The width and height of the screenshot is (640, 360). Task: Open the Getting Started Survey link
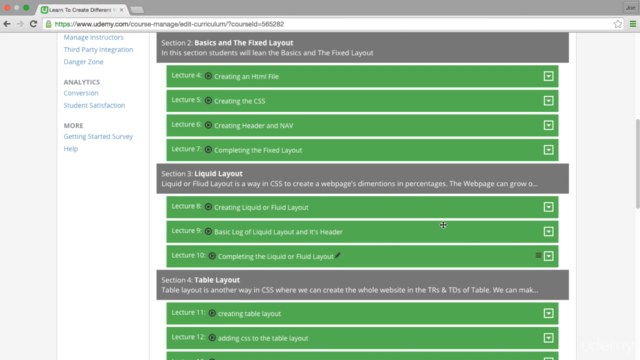[x=98, y=136]
